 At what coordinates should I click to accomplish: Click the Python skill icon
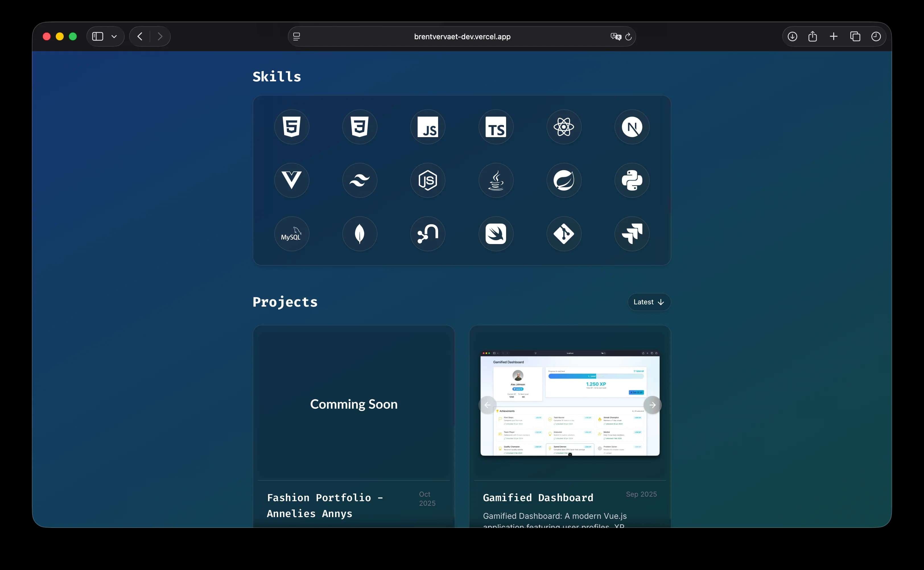pos(632,180)
